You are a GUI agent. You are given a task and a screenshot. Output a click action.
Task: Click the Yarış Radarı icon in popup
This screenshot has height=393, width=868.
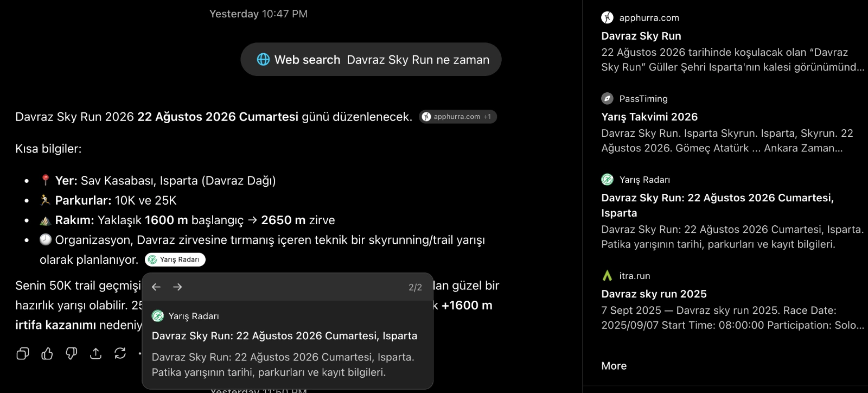158,316
